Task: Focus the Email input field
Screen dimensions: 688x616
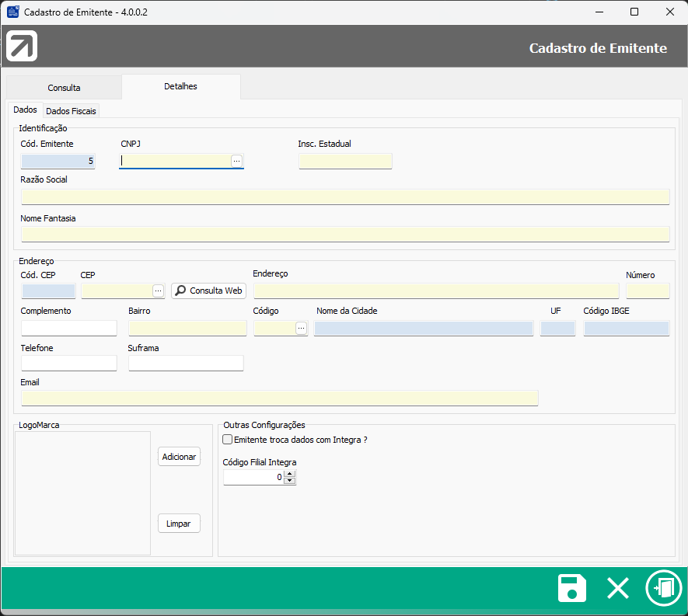Action: pos(279,398)
